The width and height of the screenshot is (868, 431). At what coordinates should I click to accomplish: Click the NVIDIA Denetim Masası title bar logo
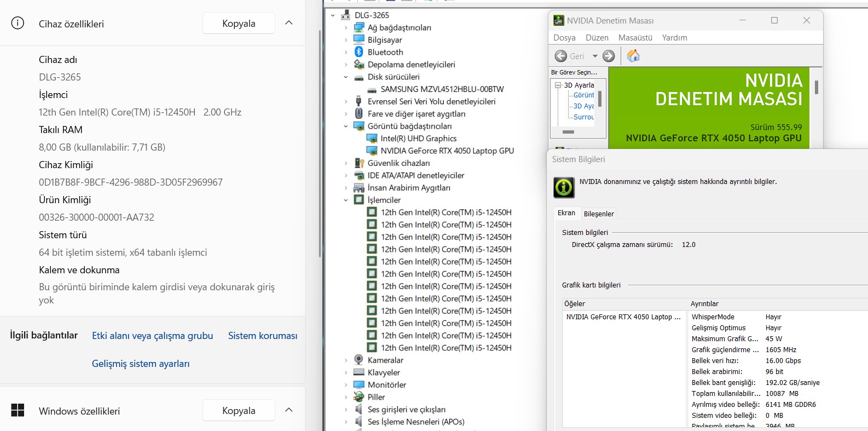(559, 20)
